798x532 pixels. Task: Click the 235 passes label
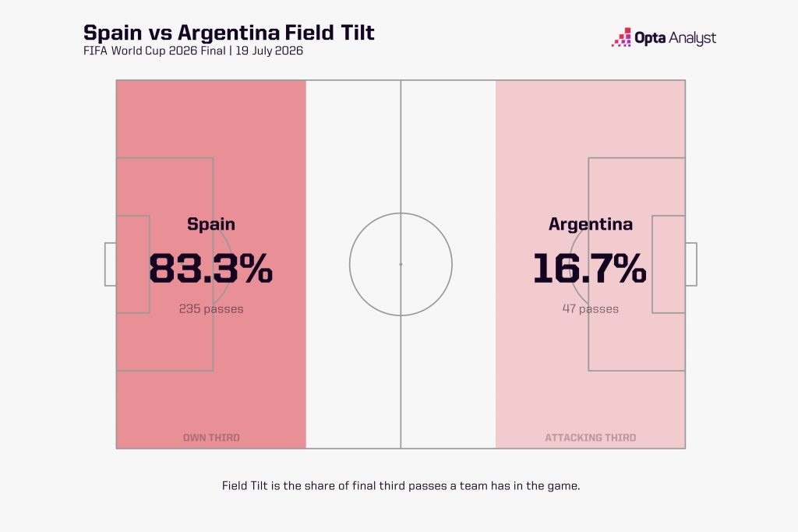pos(211,308)
